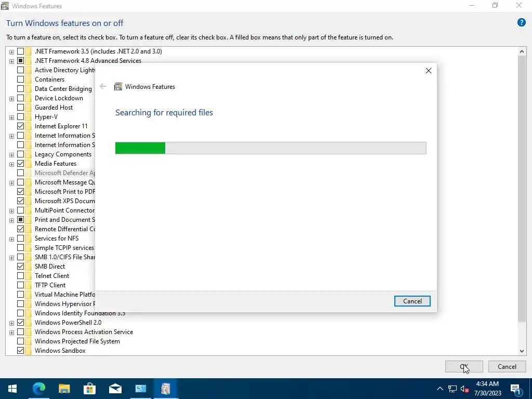This screenshot has height=399, width=532.
Task: Check Guarded Host checkbox
Action: [x=21, y=108]
